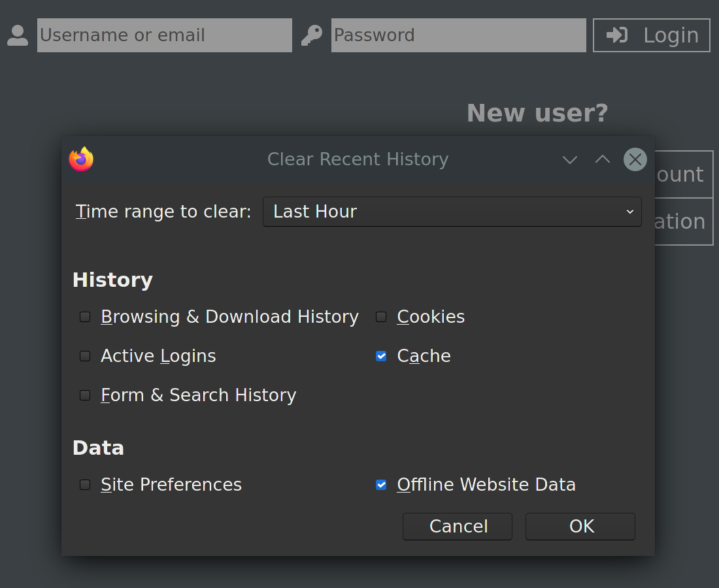This screenshot has height=588, width=719.
Task: Close the Clear Recent History dialog
Action: pyautogui.click(x=635, y=159)
